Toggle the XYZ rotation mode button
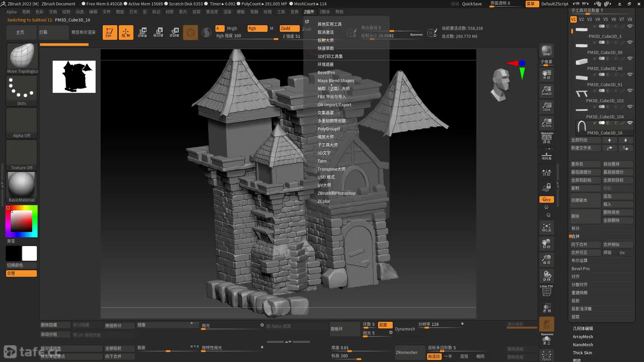Image resolution: width=644 pixels, height=362 pixels. (546, 199)
